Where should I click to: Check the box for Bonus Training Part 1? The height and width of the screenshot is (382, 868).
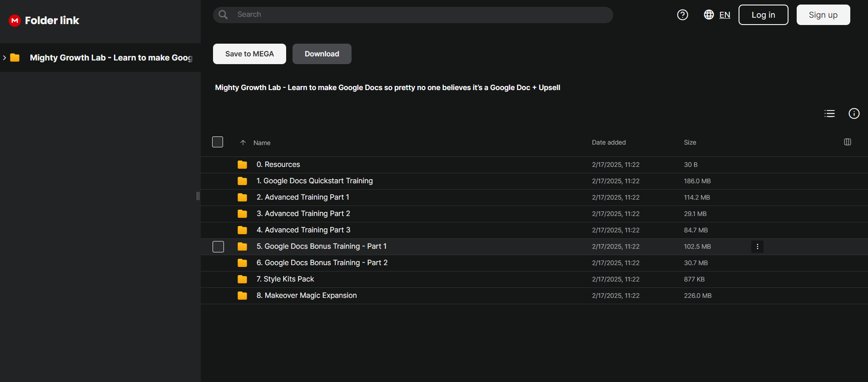pyautogui.click(x=218, y=246)
